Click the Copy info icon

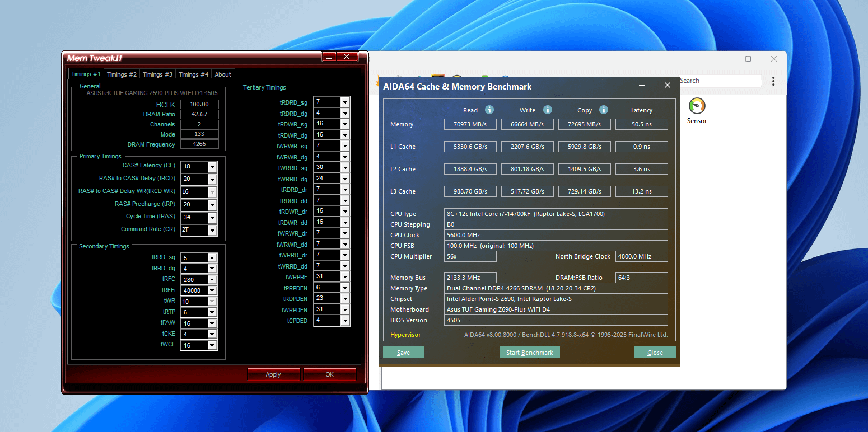(604, 110)
